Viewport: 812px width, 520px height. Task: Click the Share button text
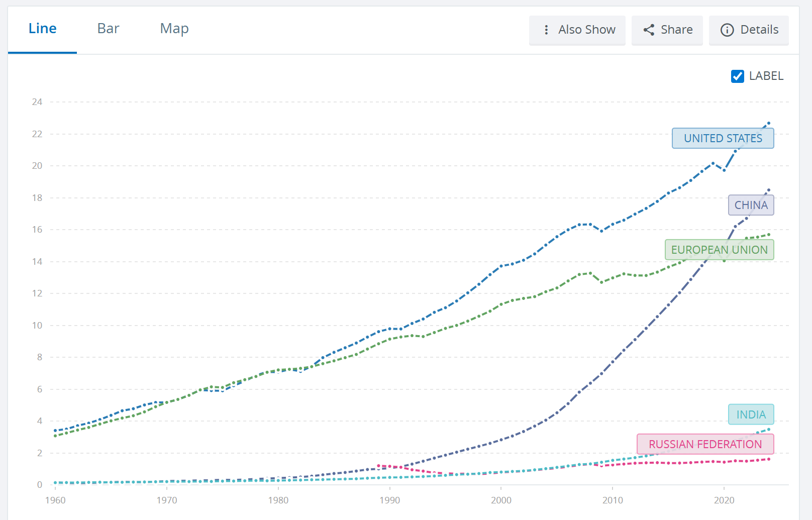coord(676,30)
